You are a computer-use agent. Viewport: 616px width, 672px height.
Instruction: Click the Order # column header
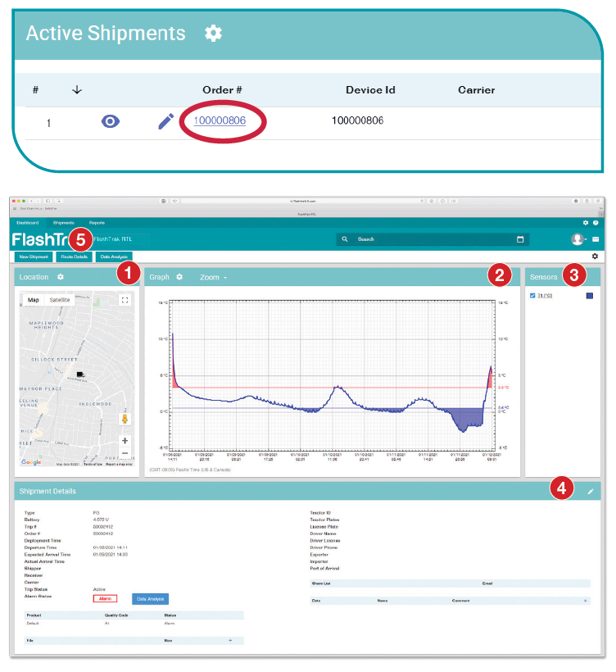(x=222, y=90)
